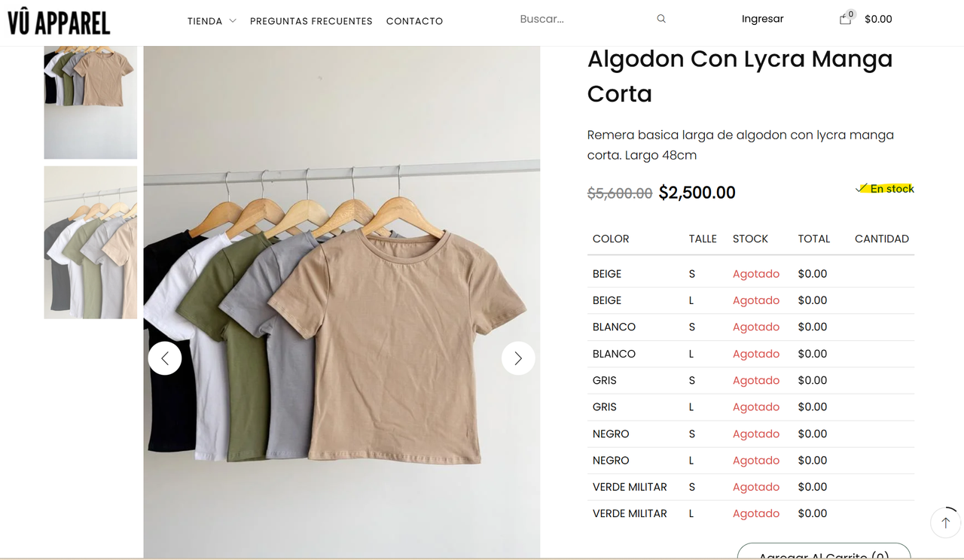Show next product image arrow
Viewport: 964px width, 560px height.
click(518, 358)
